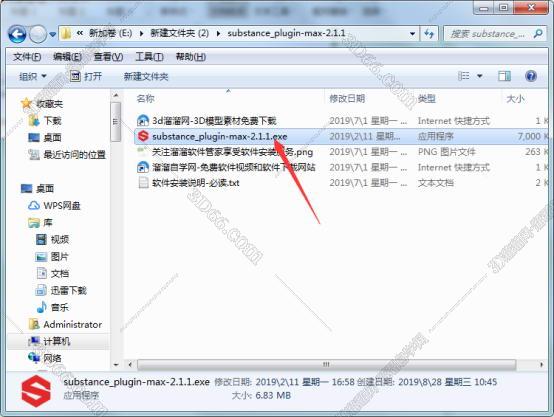Sort by the 大小 column header

(x=515, y=99)
